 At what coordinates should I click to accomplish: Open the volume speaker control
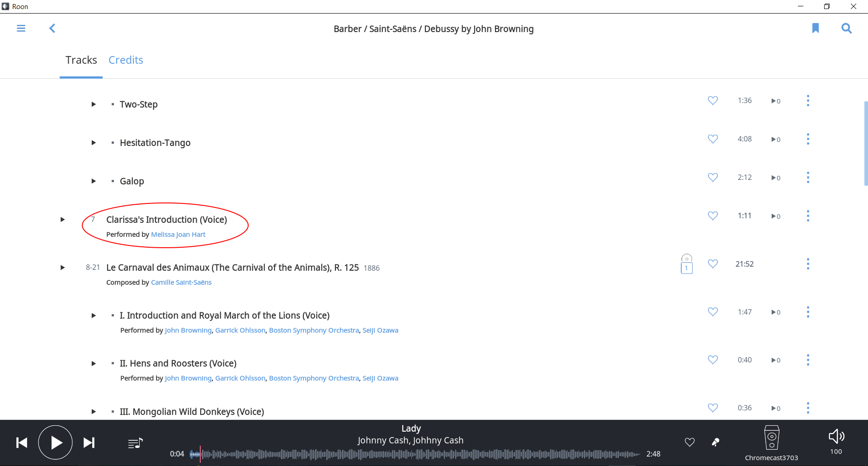click(836, 436)
